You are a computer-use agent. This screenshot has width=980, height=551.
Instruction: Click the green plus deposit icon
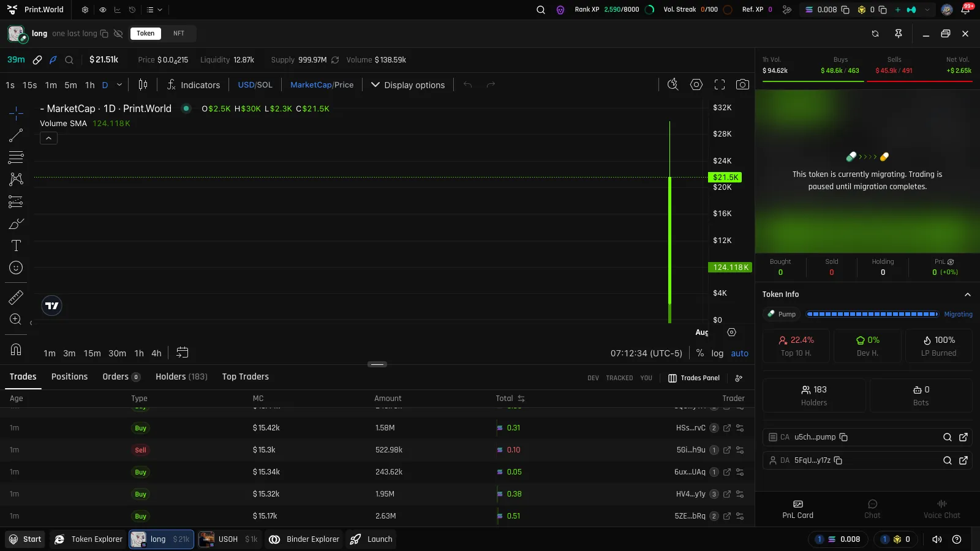[898, 10]
